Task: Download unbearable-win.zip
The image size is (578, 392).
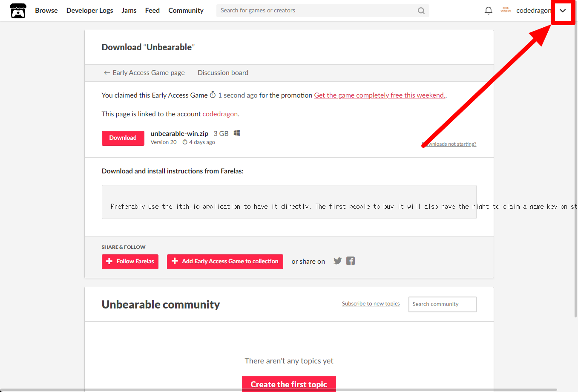Action: (123, 138)
